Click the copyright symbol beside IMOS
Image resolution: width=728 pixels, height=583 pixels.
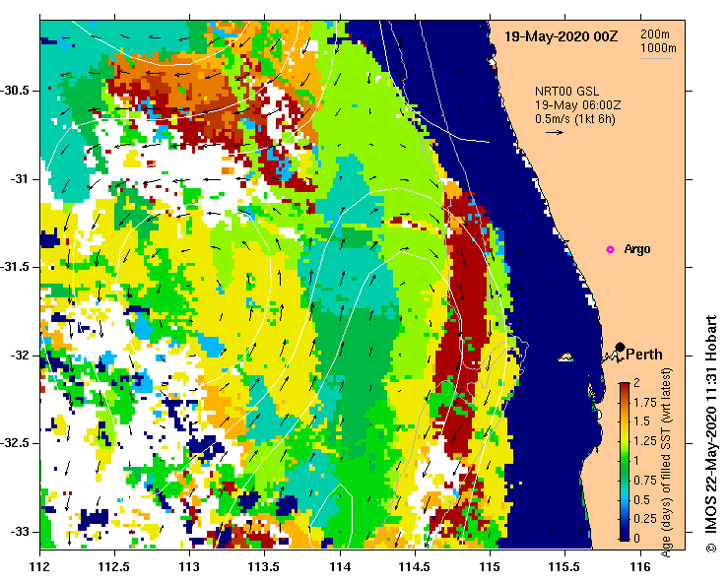pyautogui.click(x=711, y=548)
